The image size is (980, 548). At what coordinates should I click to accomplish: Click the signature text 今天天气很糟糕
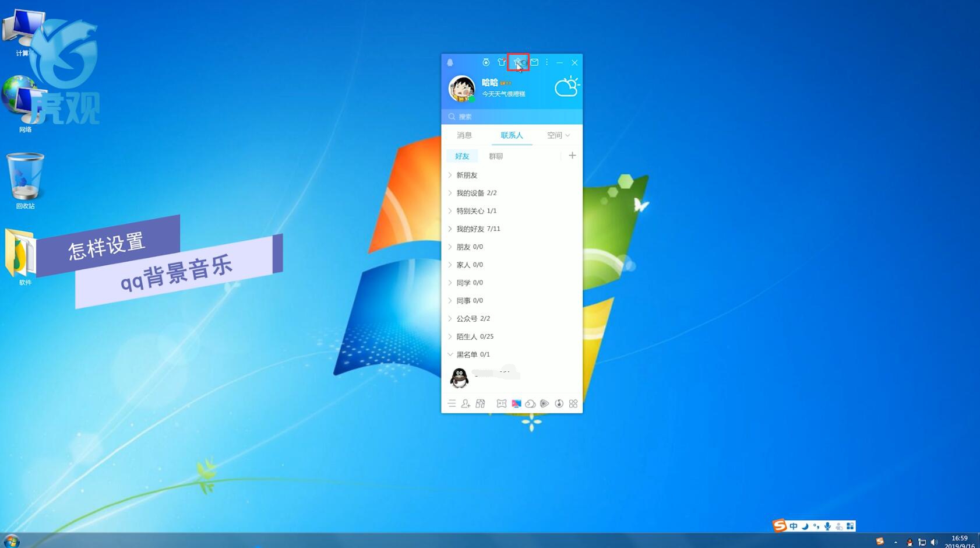click(503, 94)
